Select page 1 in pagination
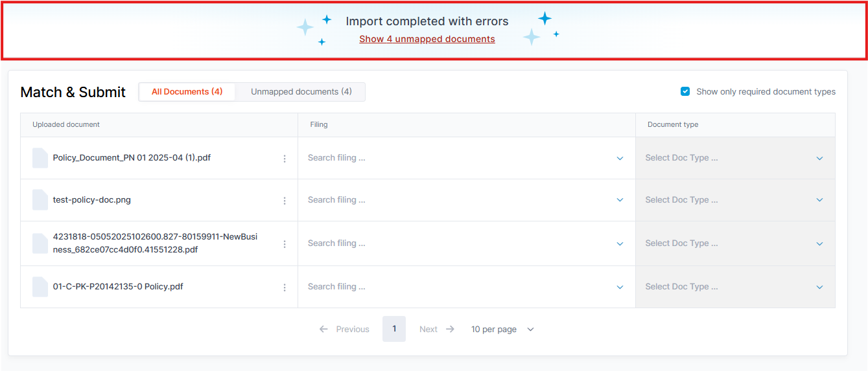Screen dimensions: 868x371 (394, 329)
